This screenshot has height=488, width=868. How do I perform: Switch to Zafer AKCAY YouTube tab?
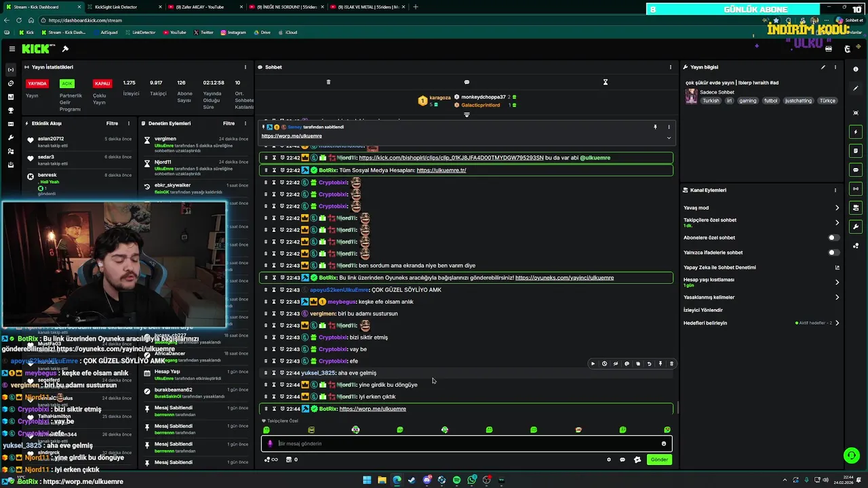203,7
